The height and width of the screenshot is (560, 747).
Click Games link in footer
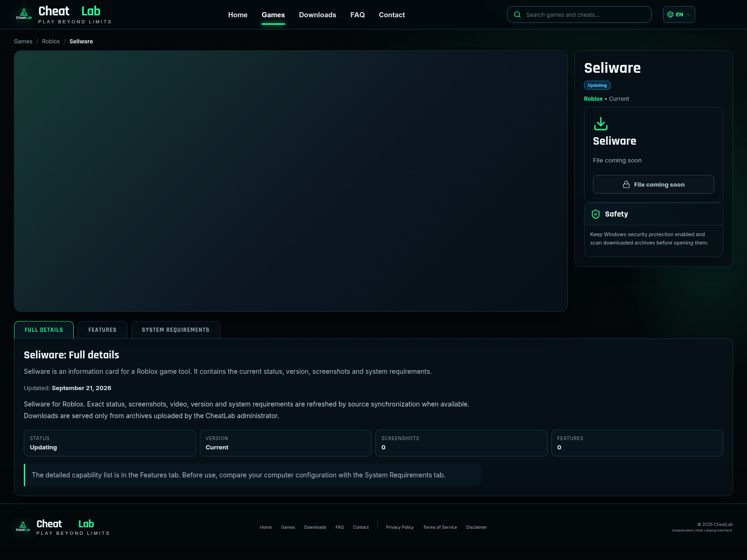tap(288, 527)
